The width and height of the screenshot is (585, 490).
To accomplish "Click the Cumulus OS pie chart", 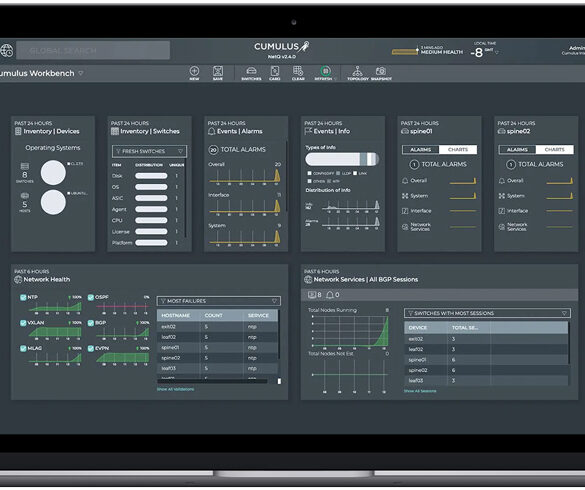I will click(53, 173).
